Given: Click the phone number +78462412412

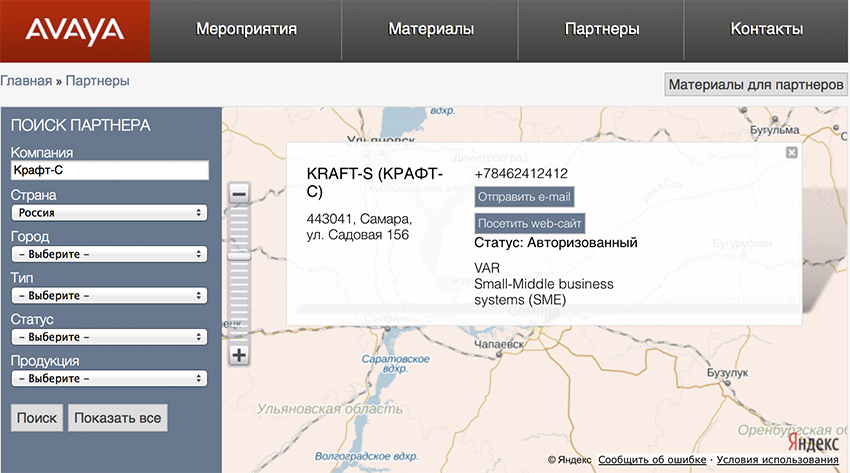Looking at the screenshot, I should [521, 173].
